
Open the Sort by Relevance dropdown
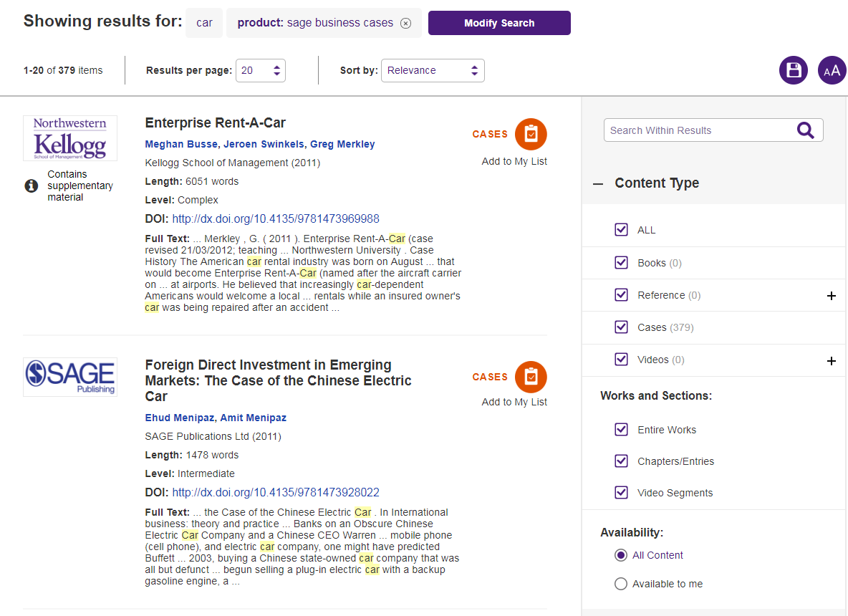[433, 70]
